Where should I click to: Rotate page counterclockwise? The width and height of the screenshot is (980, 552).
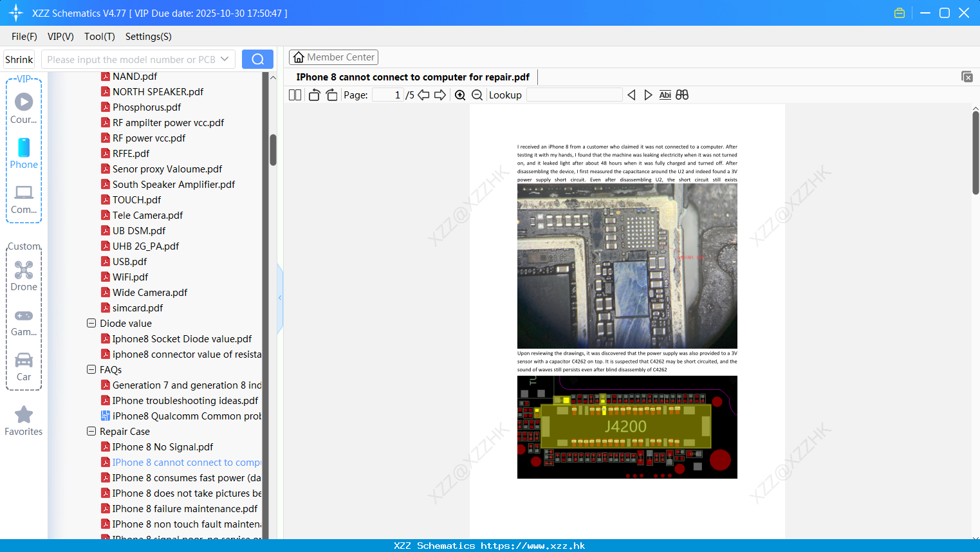[x=314, y=95]
